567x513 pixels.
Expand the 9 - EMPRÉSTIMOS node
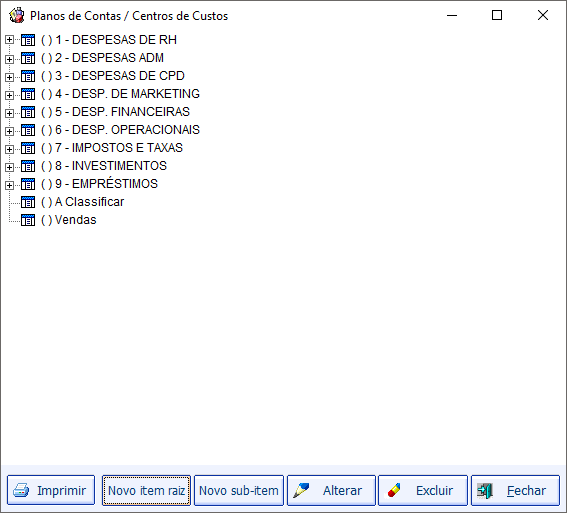click(9, 185)
